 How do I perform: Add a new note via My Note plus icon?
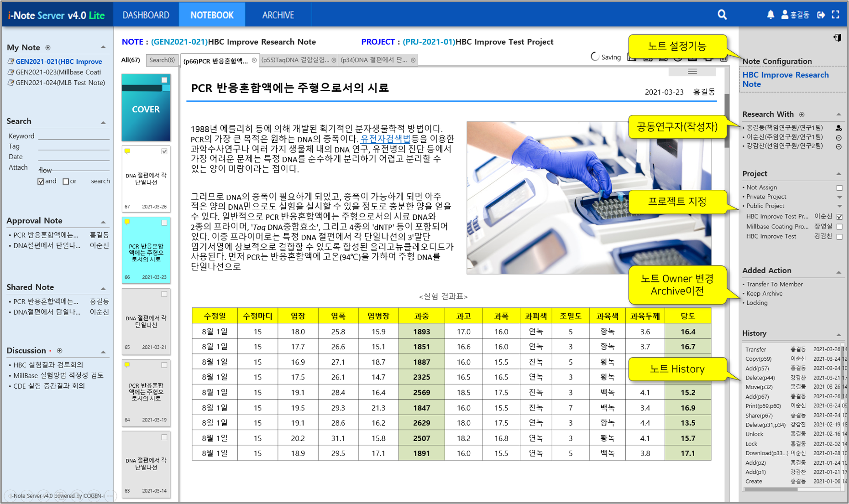(48, 47)
